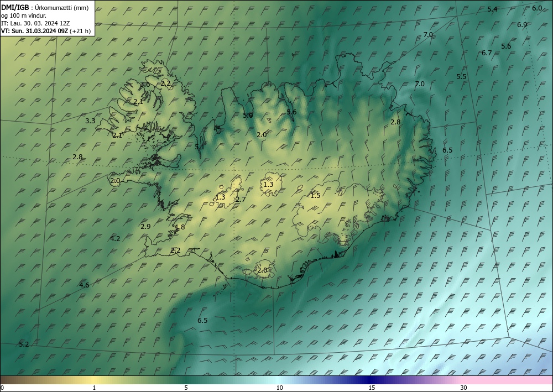Click the color scale tick label 10
This screenshot has height=392, width=553.
(280, 388)
